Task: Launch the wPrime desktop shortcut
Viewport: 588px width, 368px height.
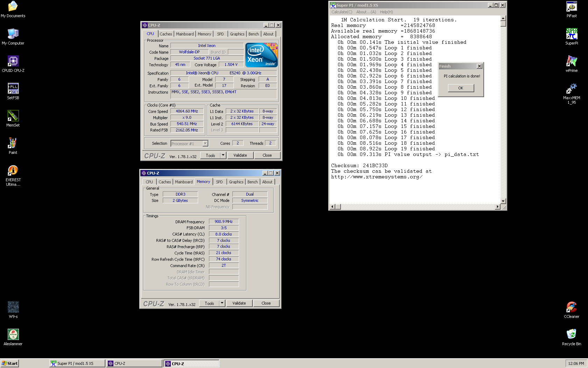Action: [572, 64]
